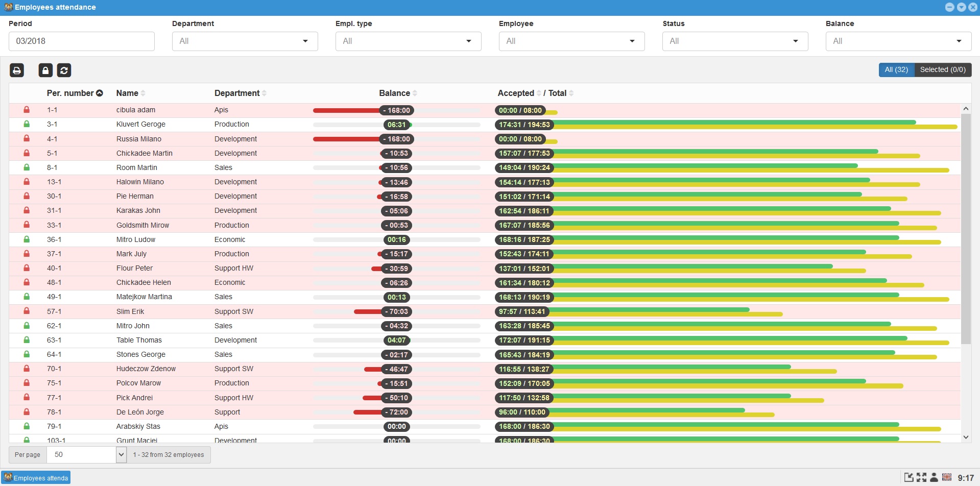Sort by Per. number column arrow

point(100,93)
